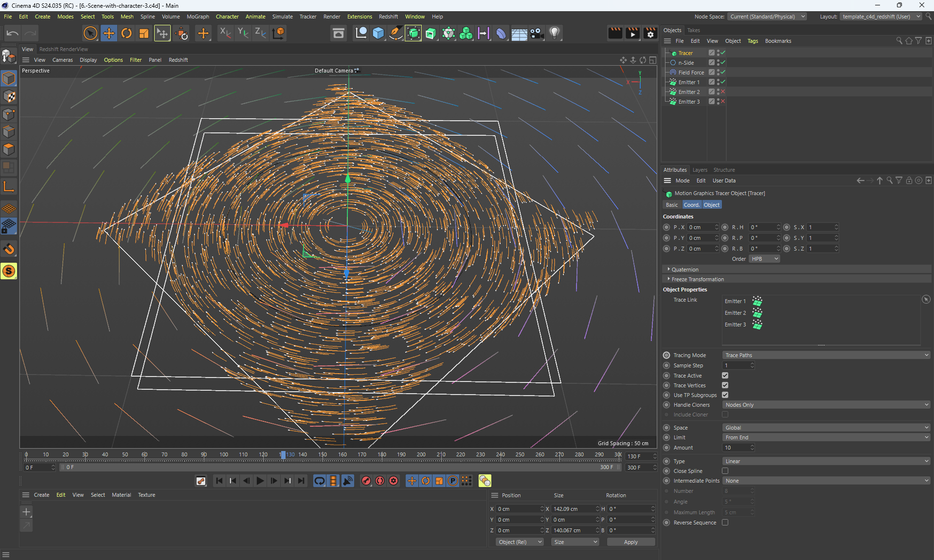This screenshot has height=560, width=934.
Task: Open the MoGraph menu
Action: 198,17
